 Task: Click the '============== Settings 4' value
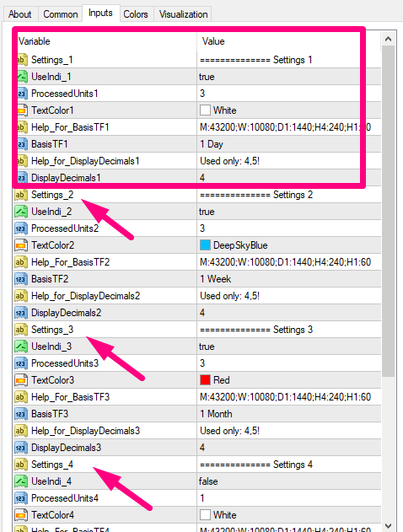[256, 465]
